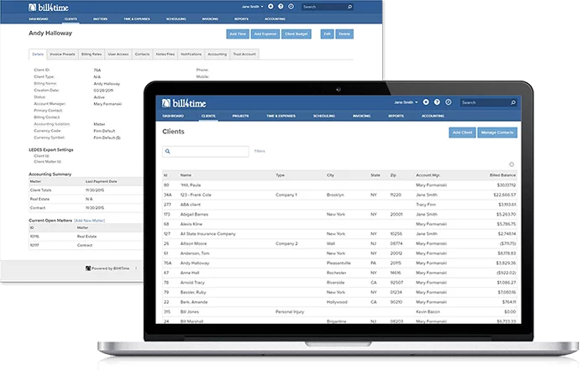Open client row 123 - Frank Cole
This screenshot has width=588, height=370.
click(x=339, y=195)
